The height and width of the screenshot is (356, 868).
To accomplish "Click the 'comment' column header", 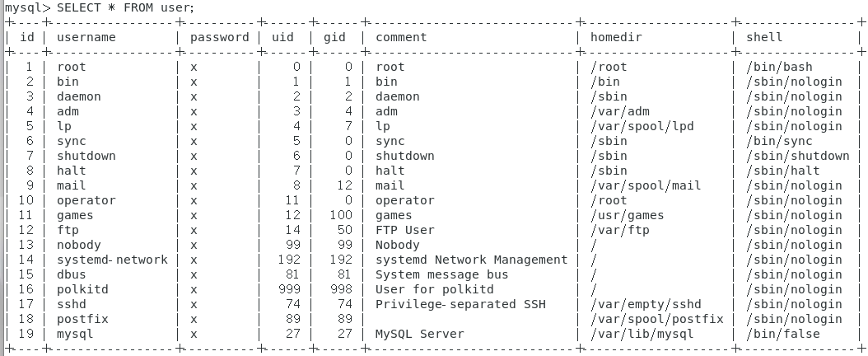I will [x=401, y=37].
